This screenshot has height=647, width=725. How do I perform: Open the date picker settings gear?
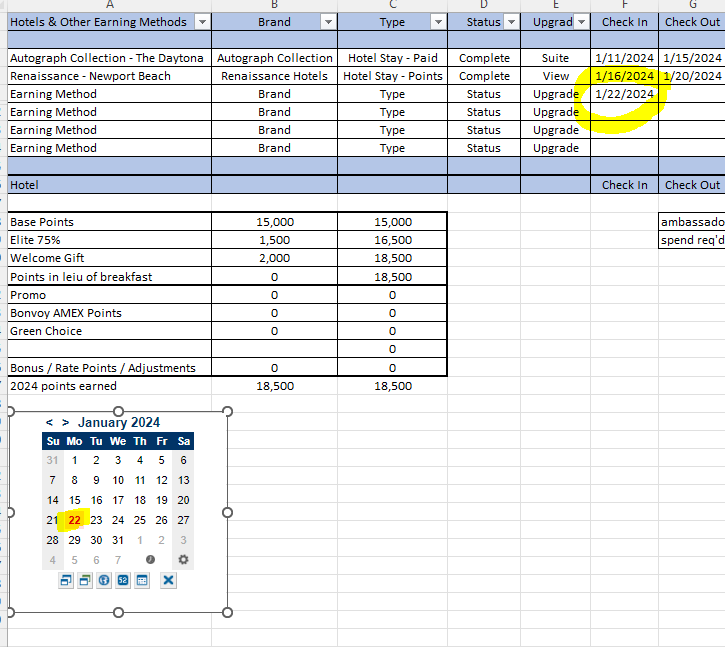pyautogui.click(x=183, y=560)
